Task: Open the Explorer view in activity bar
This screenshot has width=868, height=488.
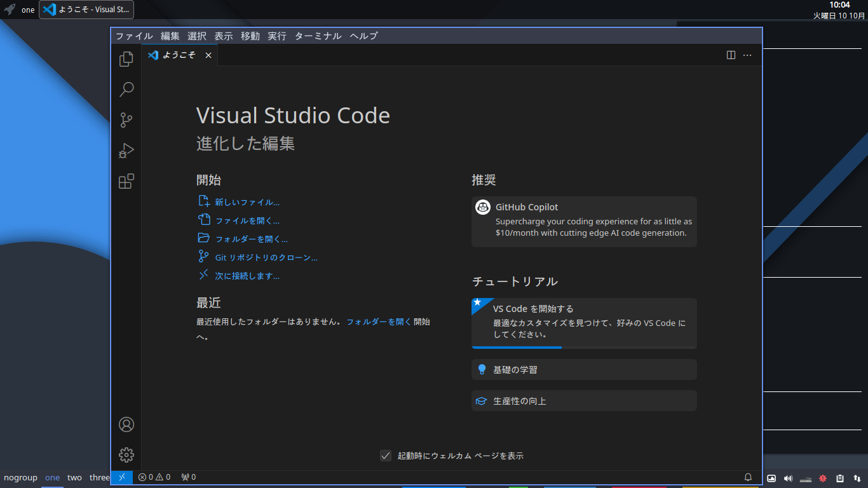Action: coord(126,59)
